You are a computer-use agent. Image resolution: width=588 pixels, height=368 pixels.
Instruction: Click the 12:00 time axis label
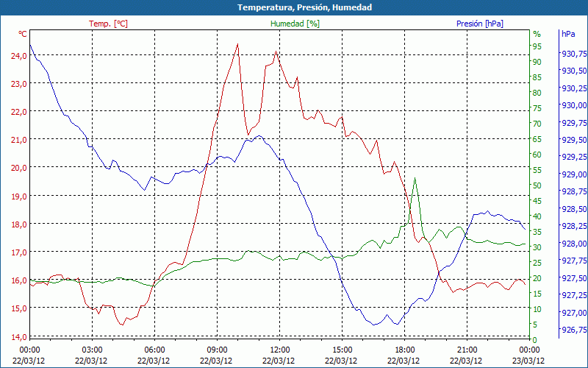[280, 350]
